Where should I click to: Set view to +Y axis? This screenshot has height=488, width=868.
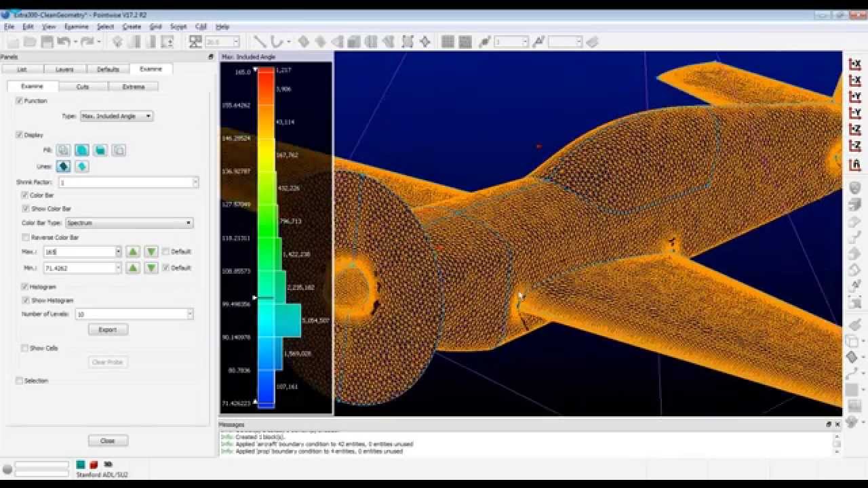point(854,97)
